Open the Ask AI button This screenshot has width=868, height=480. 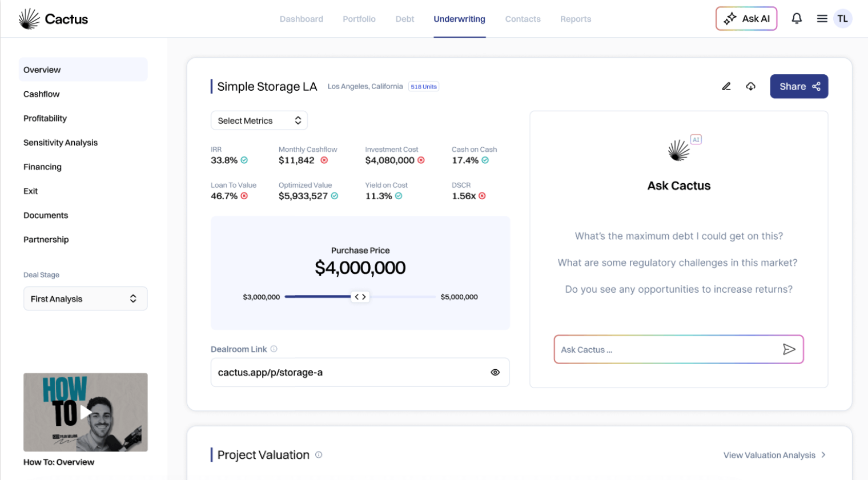(746, 19)
